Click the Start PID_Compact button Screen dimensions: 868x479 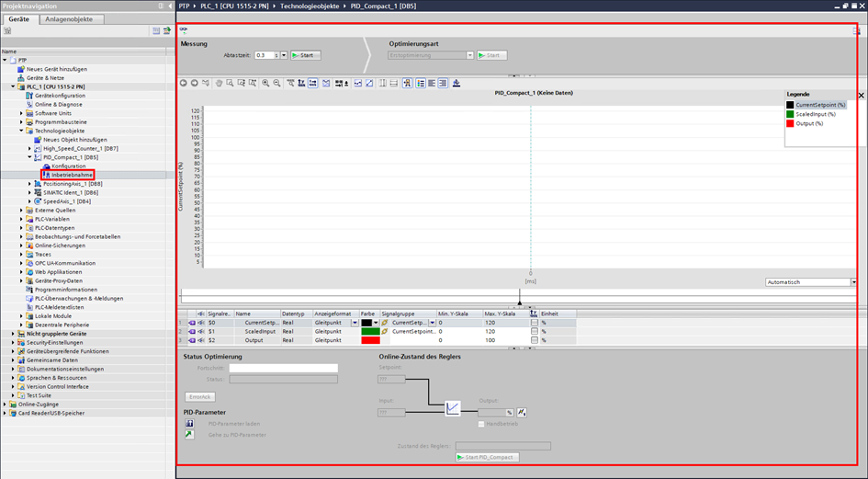pos(487,457)
